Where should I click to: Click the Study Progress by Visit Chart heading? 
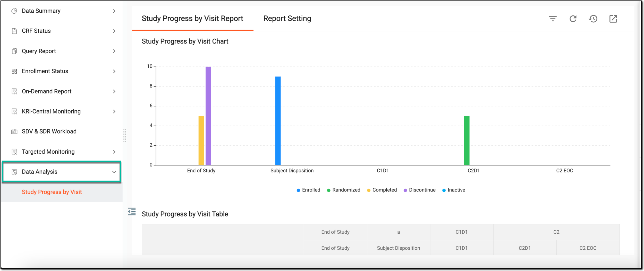(185, 41)
